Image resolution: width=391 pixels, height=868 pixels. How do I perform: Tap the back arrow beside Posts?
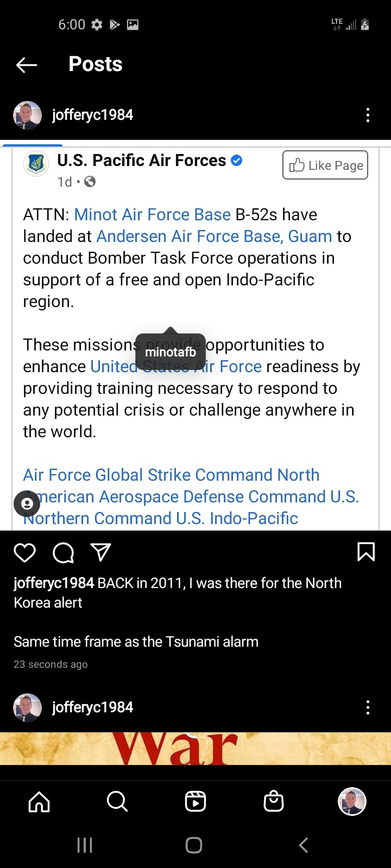[x=27, y=65]
